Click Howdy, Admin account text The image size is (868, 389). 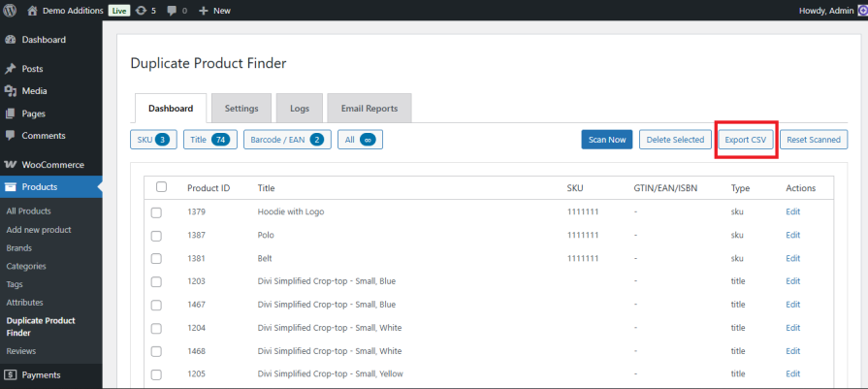(x=827, y=11)
